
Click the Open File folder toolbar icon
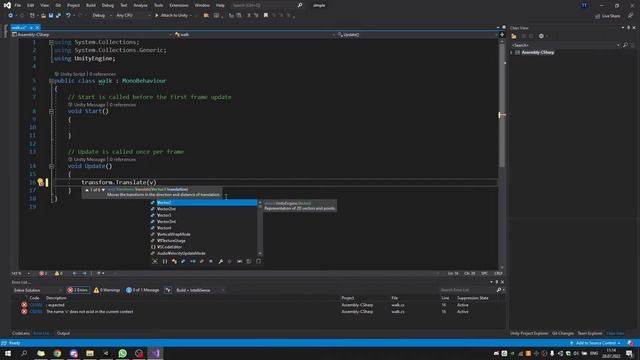point(43,16)
